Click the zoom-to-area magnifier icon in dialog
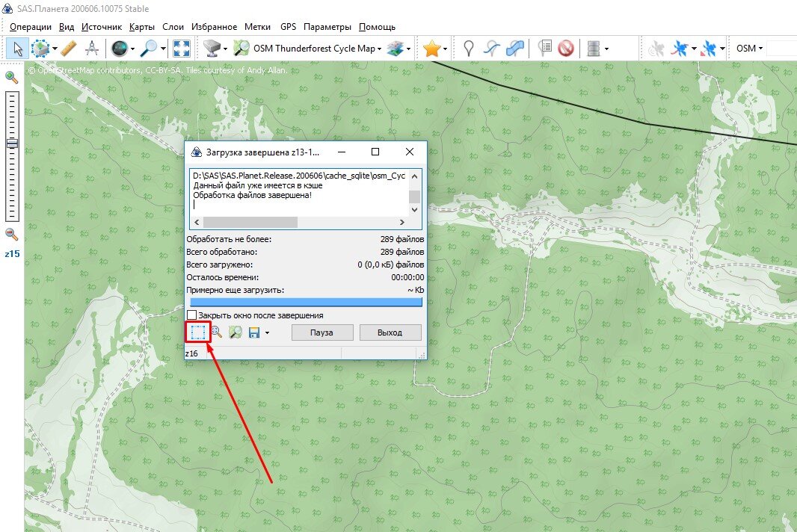797x532 pixels. (x=217, y=332)
